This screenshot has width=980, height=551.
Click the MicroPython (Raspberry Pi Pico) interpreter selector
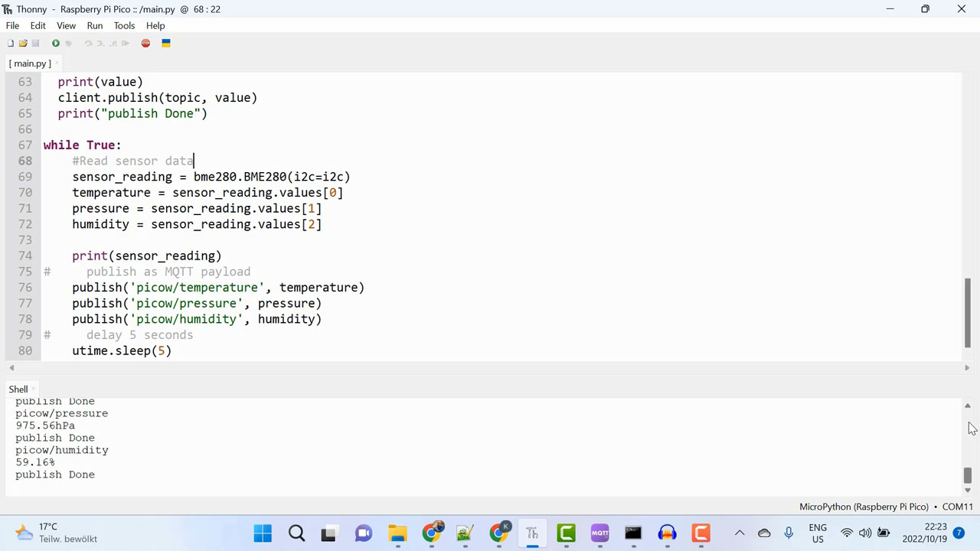tap(864, 507)
